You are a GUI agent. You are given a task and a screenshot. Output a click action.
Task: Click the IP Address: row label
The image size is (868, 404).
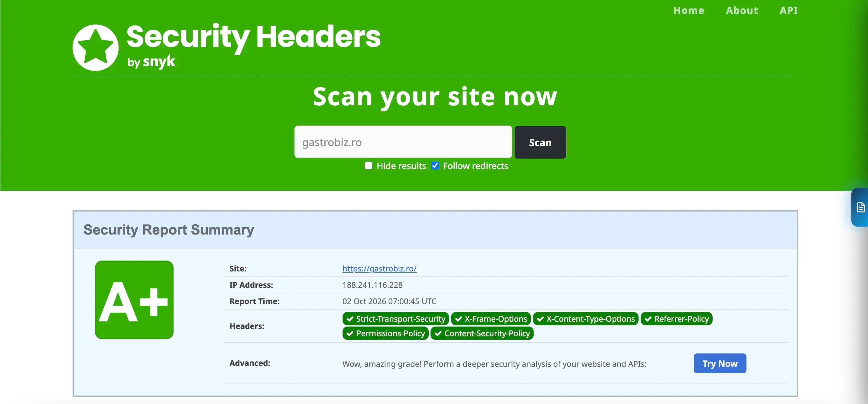click(x=251, y=285)
